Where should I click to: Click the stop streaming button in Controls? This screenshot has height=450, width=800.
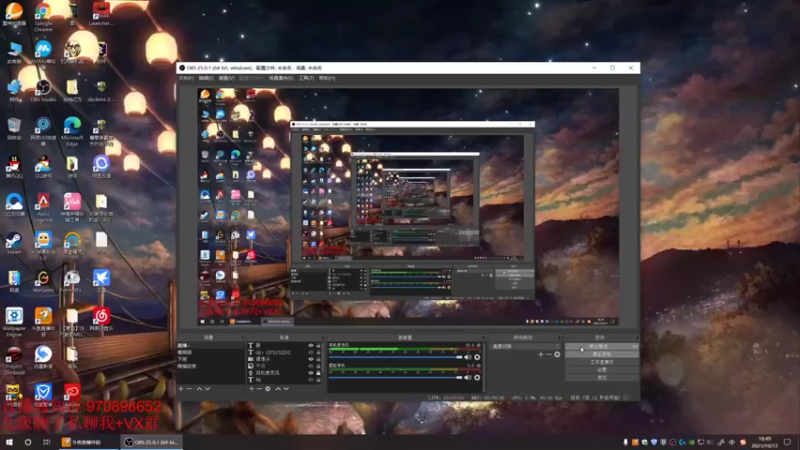tap(598, 346)
